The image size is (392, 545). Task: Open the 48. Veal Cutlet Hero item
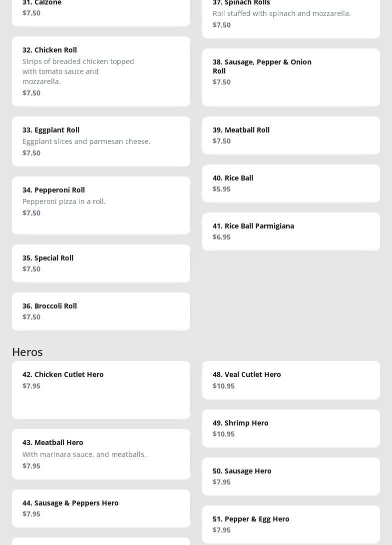point(291,380)
